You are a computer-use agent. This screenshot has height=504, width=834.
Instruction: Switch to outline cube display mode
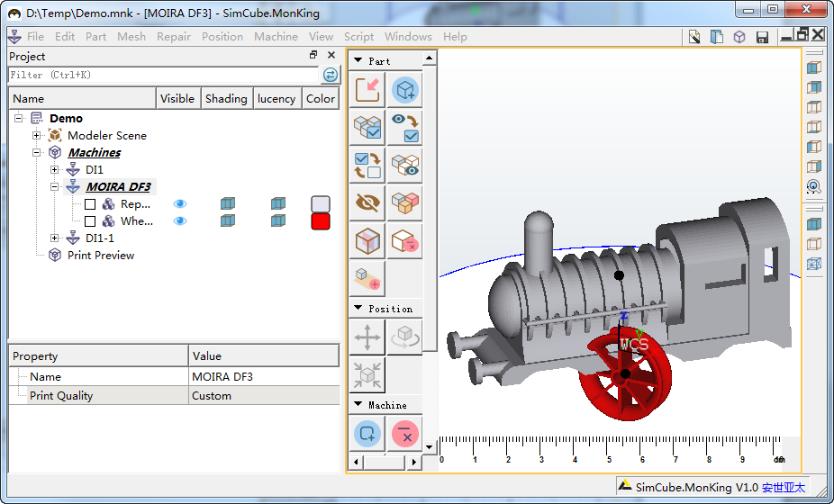(x=814, y=244)
